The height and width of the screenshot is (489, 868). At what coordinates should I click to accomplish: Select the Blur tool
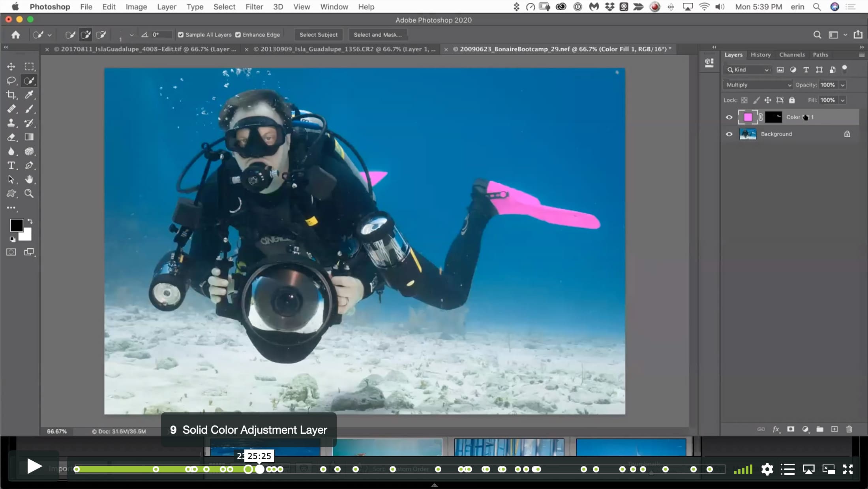11,151
